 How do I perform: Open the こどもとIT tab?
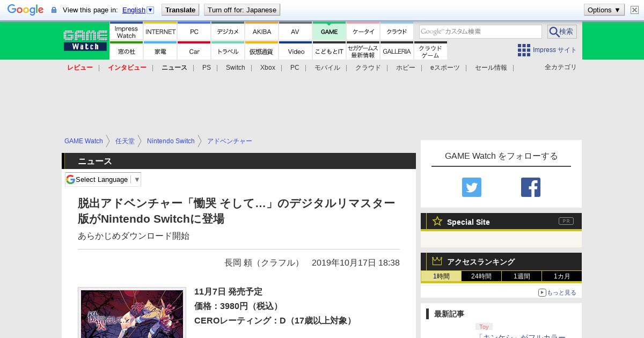[x=329, y=51]
